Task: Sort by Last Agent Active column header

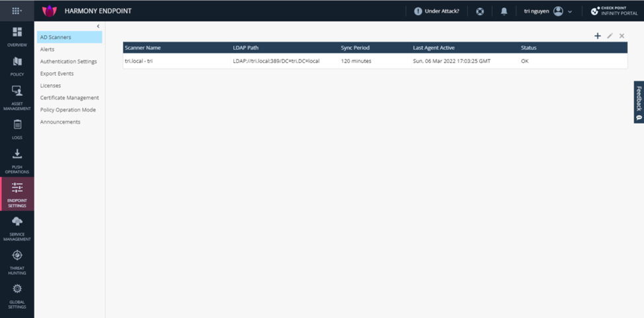Action: tap(433, 48)
